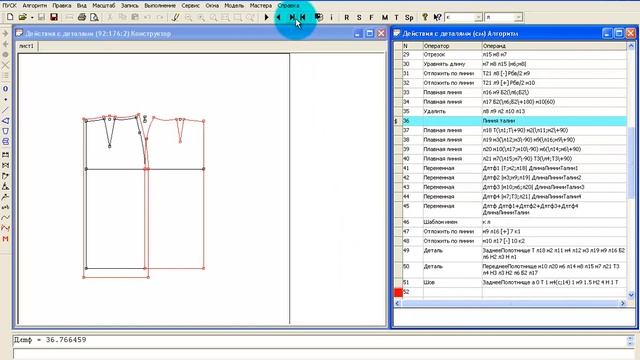
Task: Select row 46 'Шаблон имен' operator cell
Action: (x=452, y=222)
